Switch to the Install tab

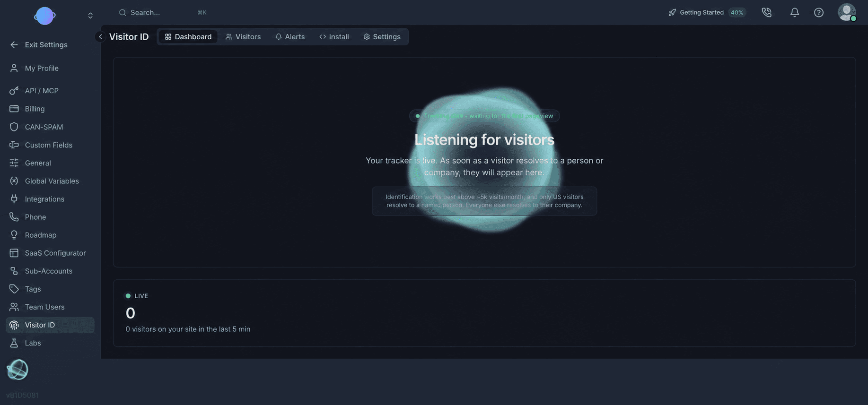point(334,37)
